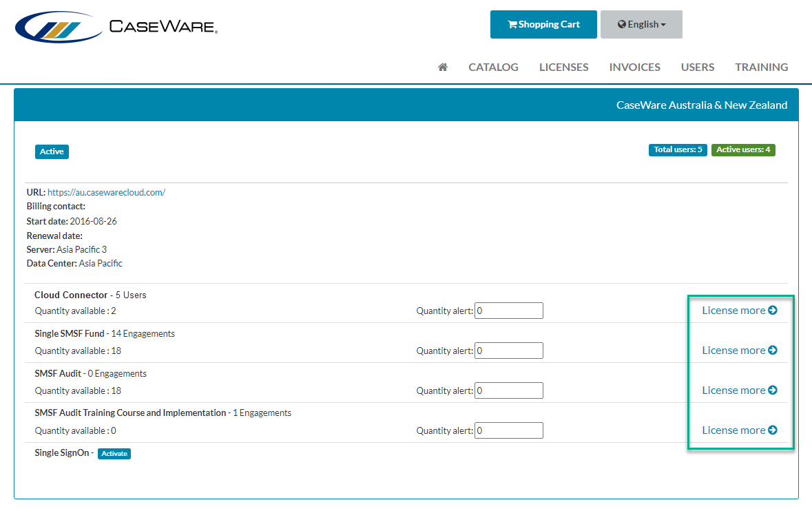This screenshot has width=812, height=511.
Task: Select the Data Center: Asia Pacific text
Action: tap(74, 263)
